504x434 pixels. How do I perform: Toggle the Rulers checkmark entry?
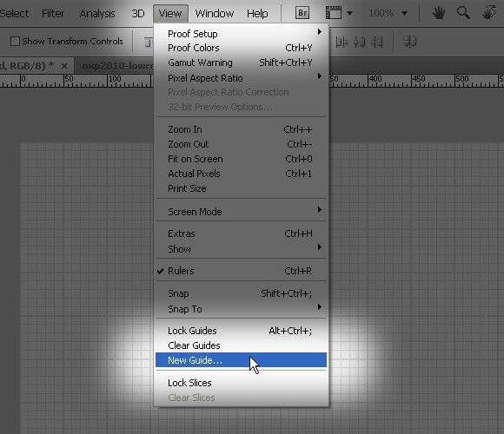(241, 271)
